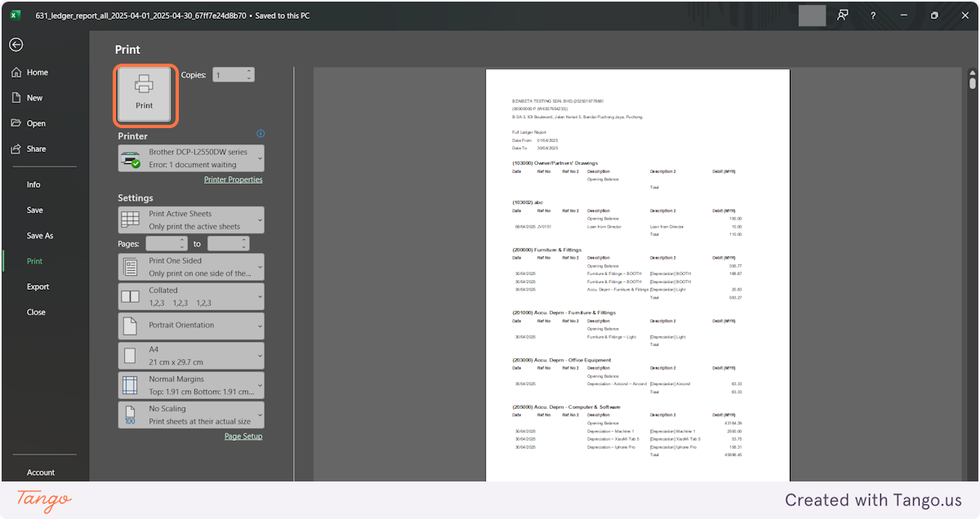
Task: Click the New blank-page icon in sidebar
Action: (16, 98)
